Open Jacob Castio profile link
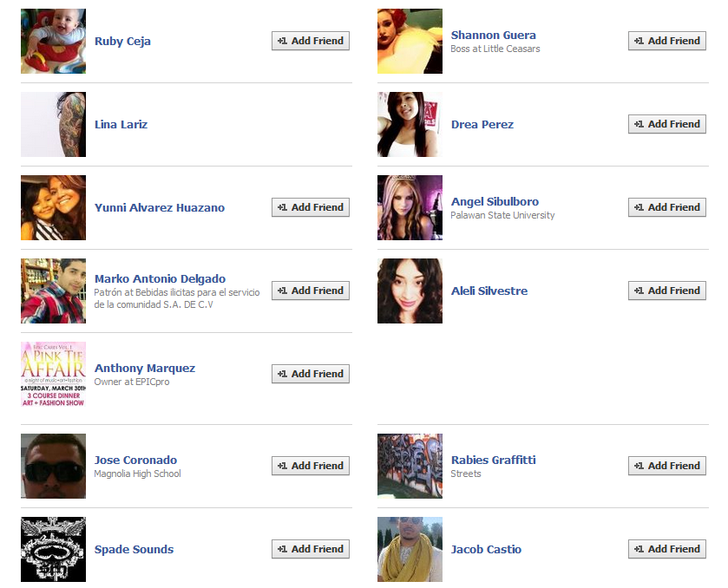The height and width of the screenshot is (588, 728). 486,550
